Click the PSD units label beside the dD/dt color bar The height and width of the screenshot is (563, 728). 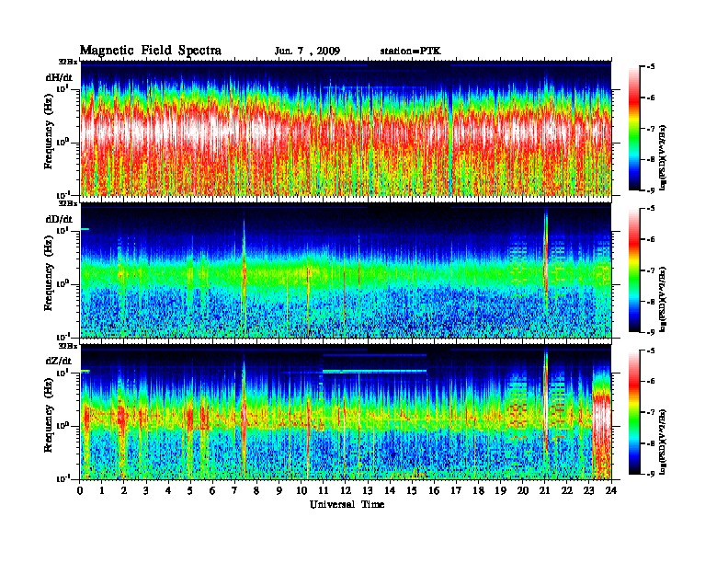(x=664, y=299)
